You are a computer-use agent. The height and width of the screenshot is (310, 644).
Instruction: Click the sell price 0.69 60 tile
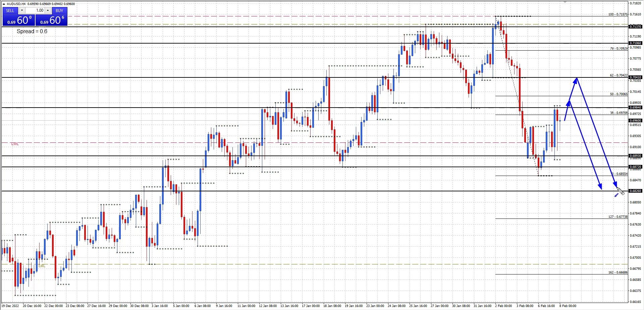pyautogui.click(x=18, y=20)
